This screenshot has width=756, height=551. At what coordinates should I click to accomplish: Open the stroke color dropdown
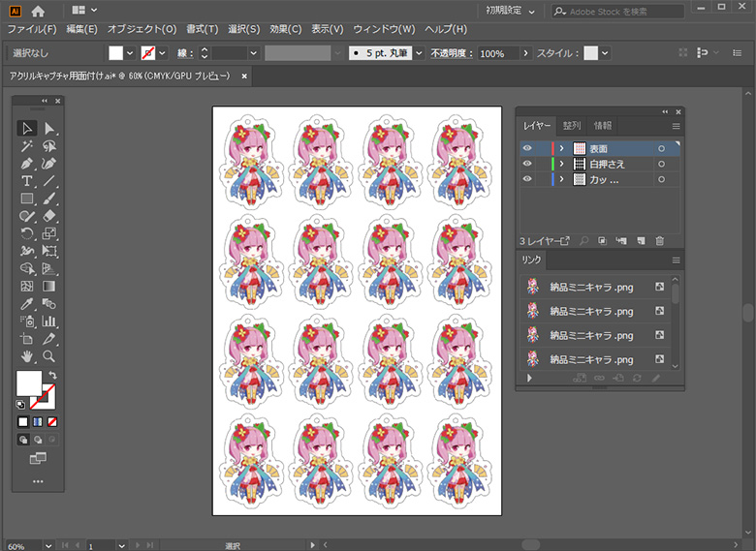[x=163, y=53]
